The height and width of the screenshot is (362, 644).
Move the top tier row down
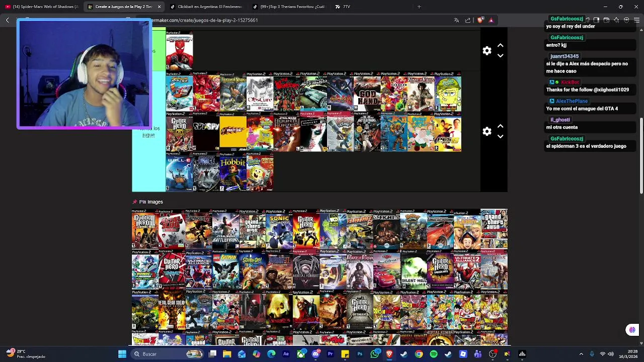[500, 56]
